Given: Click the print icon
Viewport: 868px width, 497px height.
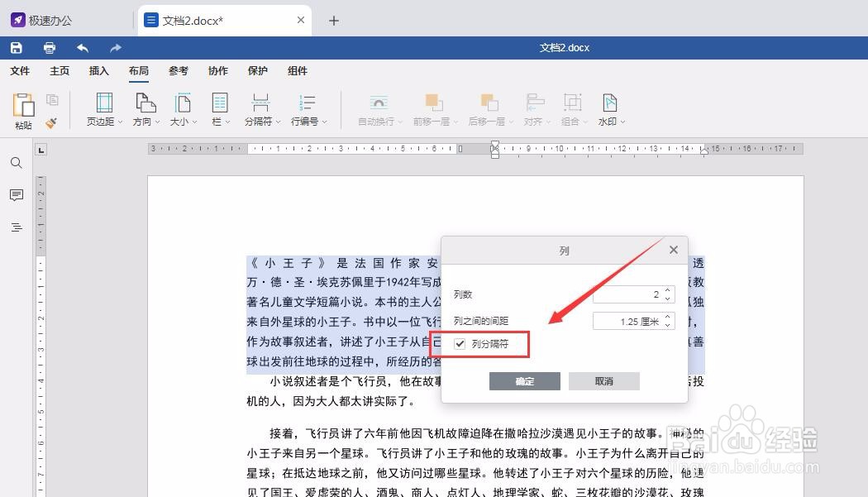Looking at the screenshot, I should coord(50,48).
